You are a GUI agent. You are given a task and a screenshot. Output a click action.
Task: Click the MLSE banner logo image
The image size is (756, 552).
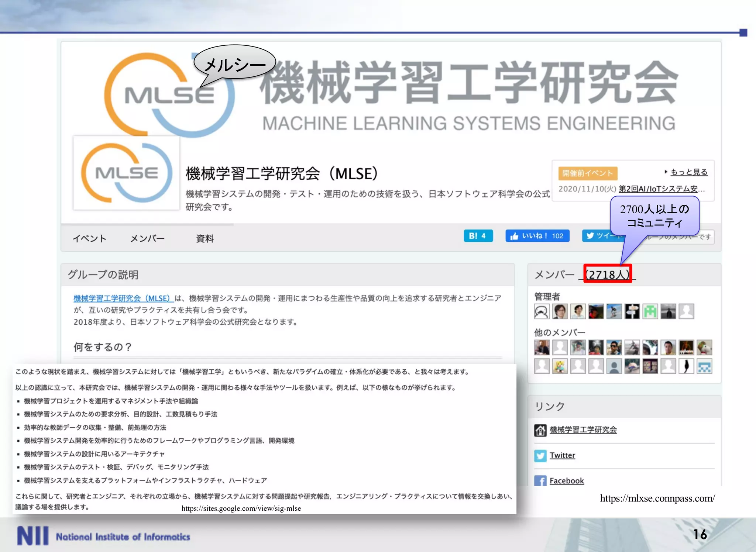point(169,94)
